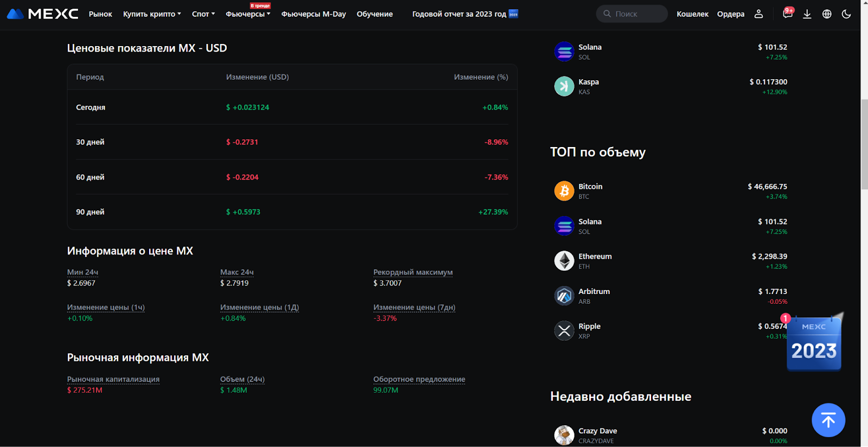The height and width of the screenshot is (447, 868).
Task: Select the 90 дней row label
Action: tap(90, 212)
